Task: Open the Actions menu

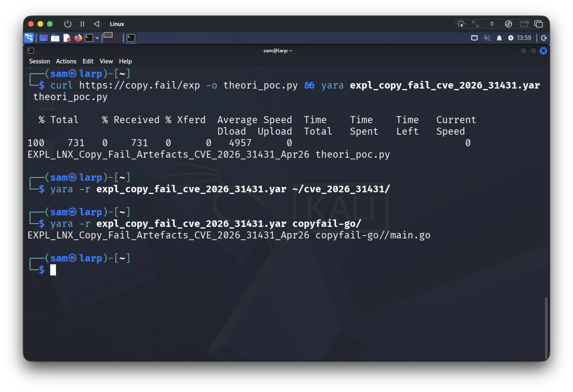Action: pyautogui.click(x=66, y=61)
